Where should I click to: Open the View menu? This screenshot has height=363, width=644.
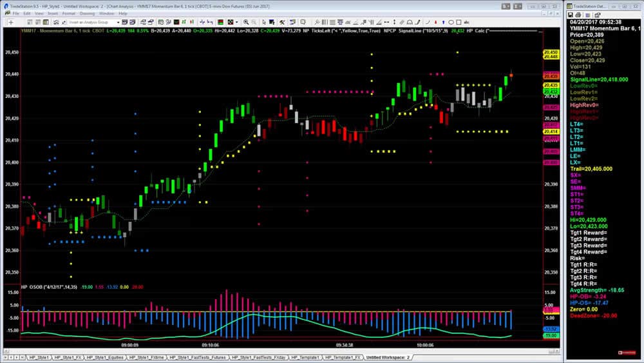pyautogui.click(x=39, y=14)
